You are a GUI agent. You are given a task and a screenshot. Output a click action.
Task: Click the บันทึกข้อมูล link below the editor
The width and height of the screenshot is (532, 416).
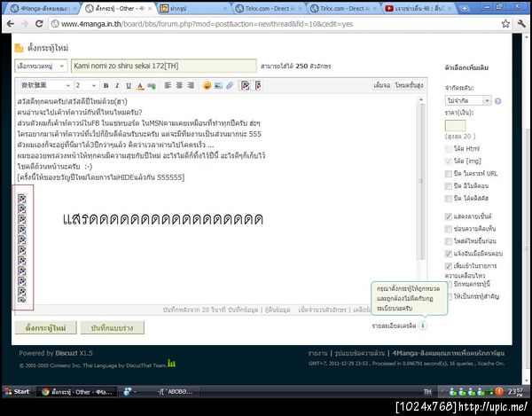click(x=243, y=310)
